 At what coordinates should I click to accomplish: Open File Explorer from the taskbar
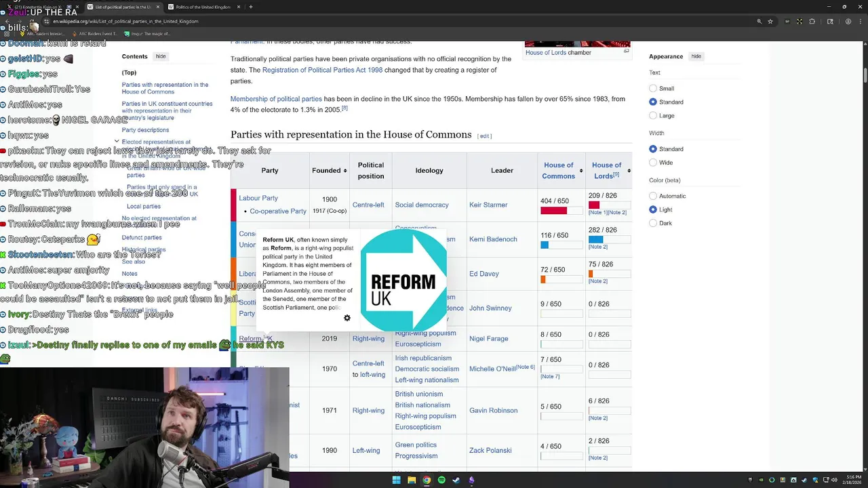point(412,480)
